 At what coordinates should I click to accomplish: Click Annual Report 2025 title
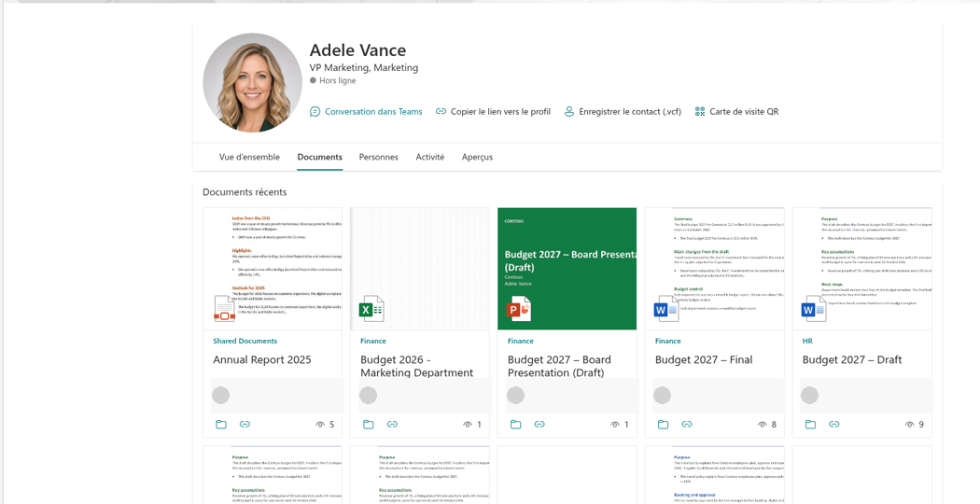click(x=262, y=359)
